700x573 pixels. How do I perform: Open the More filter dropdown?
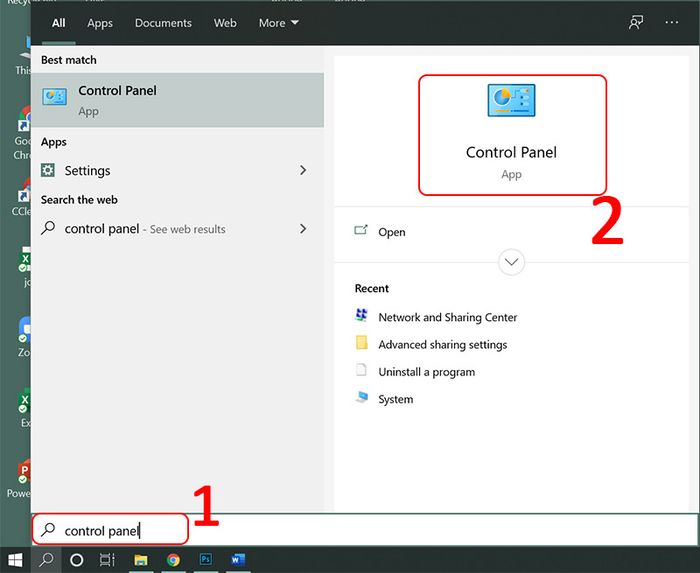click(279, 23)
